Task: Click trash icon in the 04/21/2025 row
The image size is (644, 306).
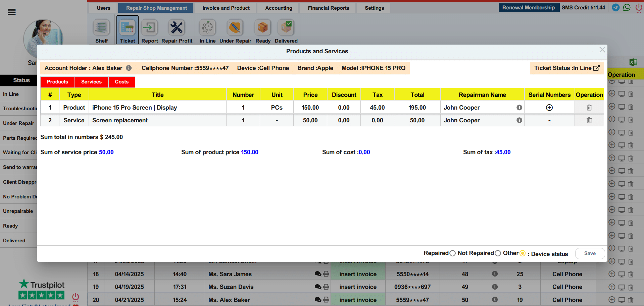Action: coord(631,300)
